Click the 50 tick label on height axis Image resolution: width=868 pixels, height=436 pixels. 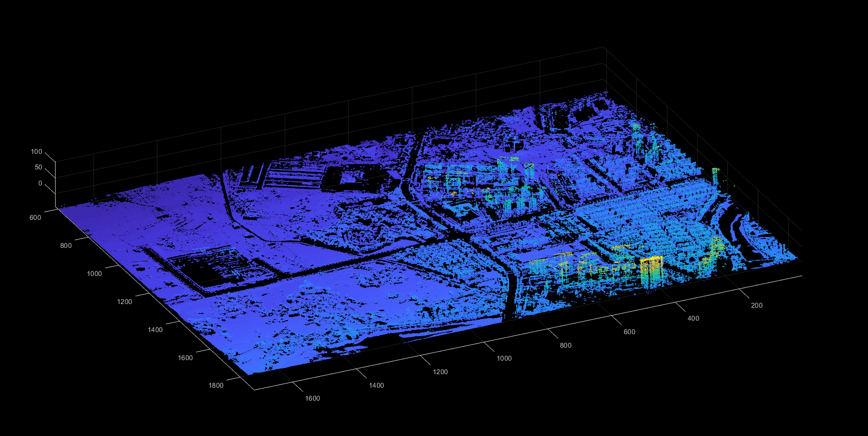pyautogui.click(x=38, y=167)
